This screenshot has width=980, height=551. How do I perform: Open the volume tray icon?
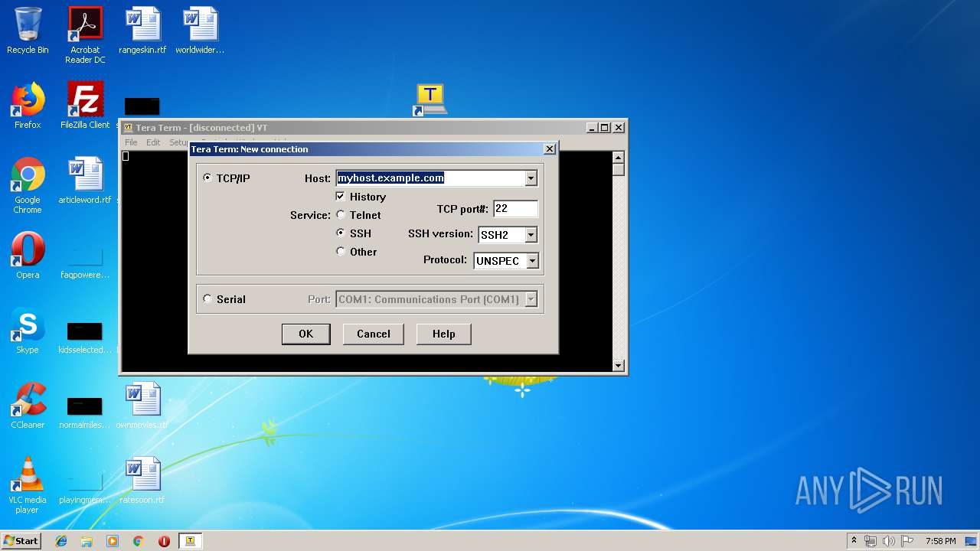(889, 541)
